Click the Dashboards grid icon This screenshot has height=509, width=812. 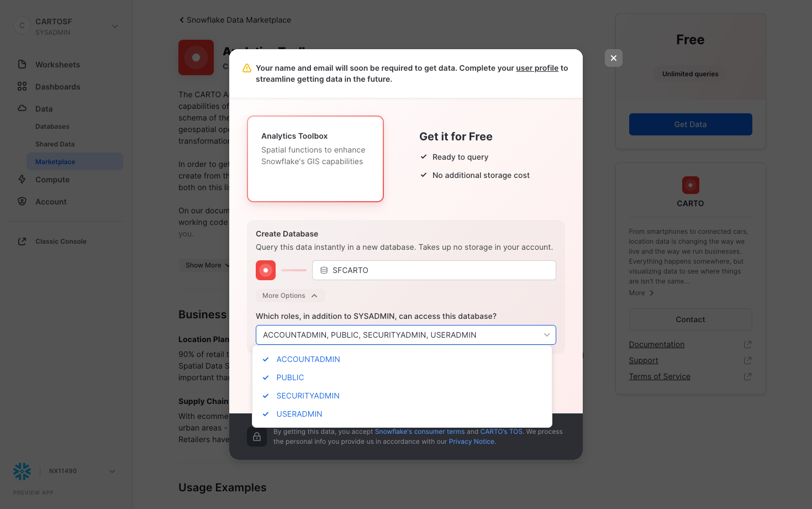tap(22, 86)
